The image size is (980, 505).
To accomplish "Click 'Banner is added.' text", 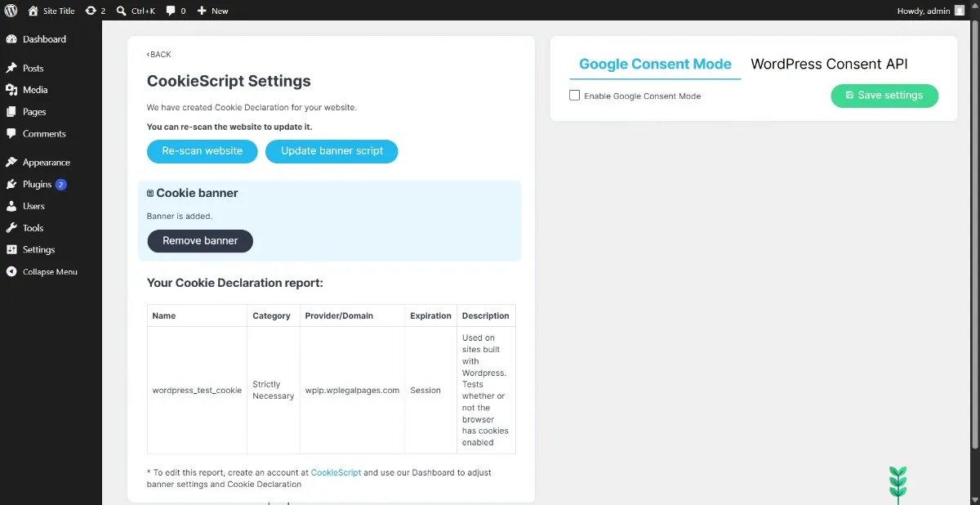I will 180,217.
